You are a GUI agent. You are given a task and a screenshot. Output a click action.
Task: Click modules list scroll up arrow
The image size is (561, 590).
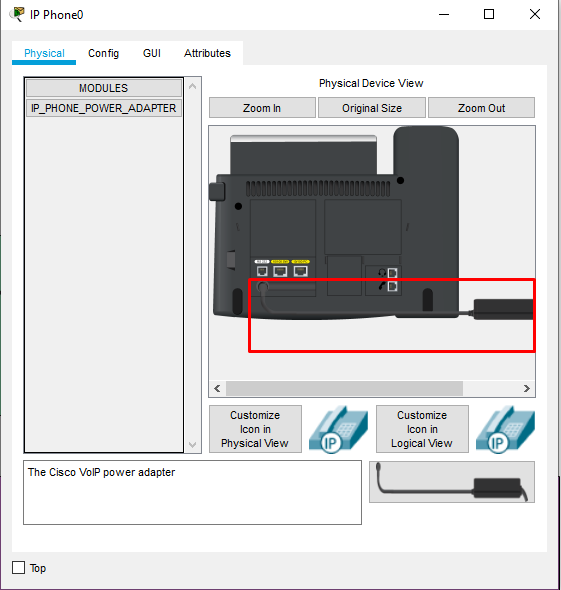(193, 86)
